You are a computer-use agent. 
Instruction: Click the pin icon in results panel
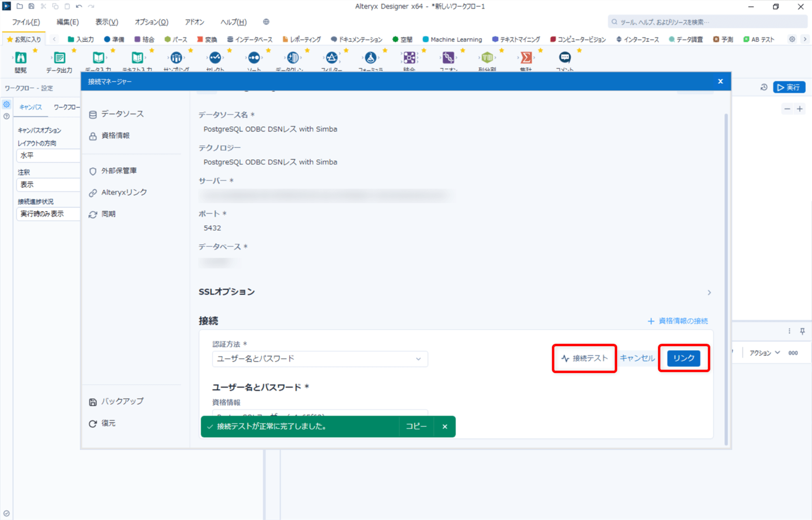click(802, 331)
